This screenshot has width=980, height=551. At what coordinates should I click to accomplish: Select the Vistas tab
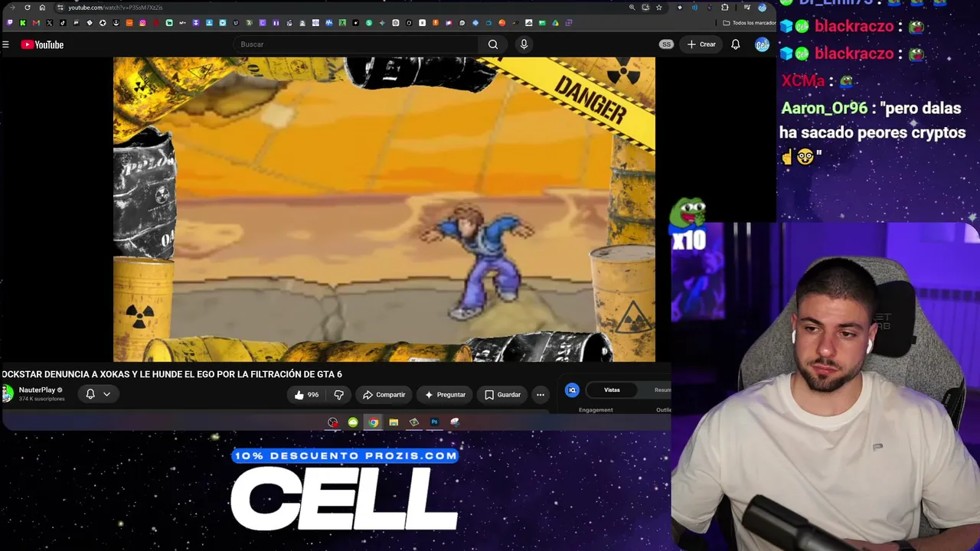coord(612,390)
